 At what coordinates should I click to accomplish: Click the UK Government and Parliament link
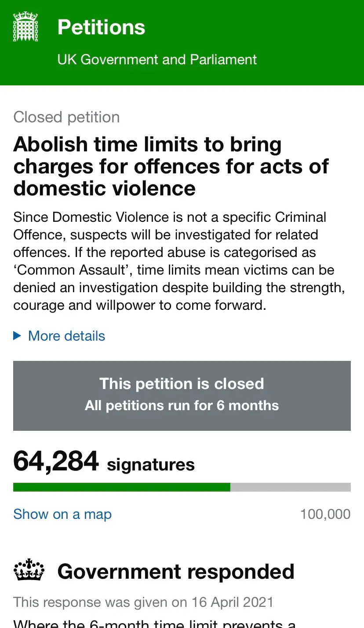pos(157,59)
